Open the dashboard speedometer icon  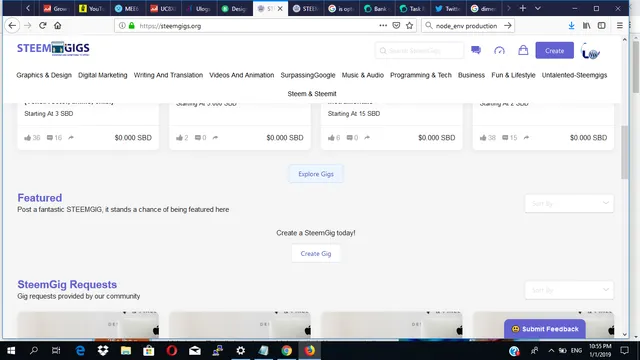point(499,50)
